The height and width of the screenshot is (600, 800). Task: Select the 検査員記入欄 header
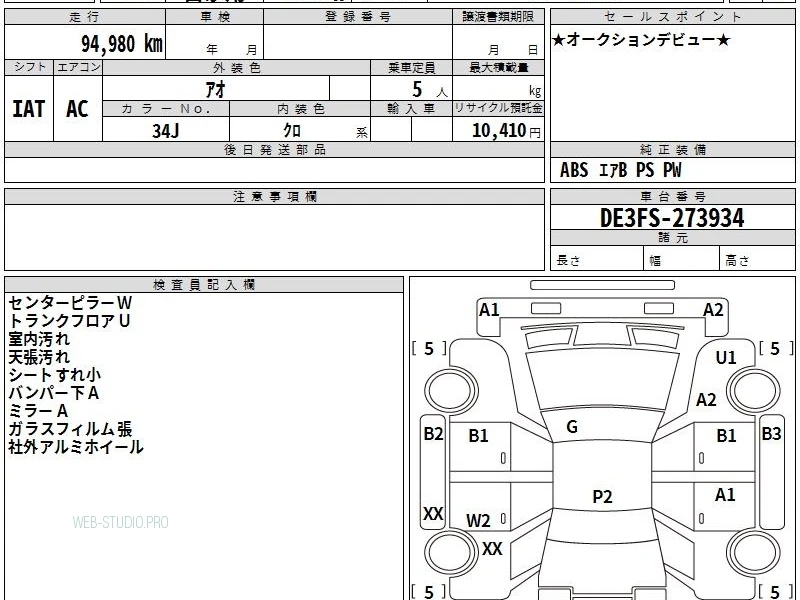click(204, 285)
